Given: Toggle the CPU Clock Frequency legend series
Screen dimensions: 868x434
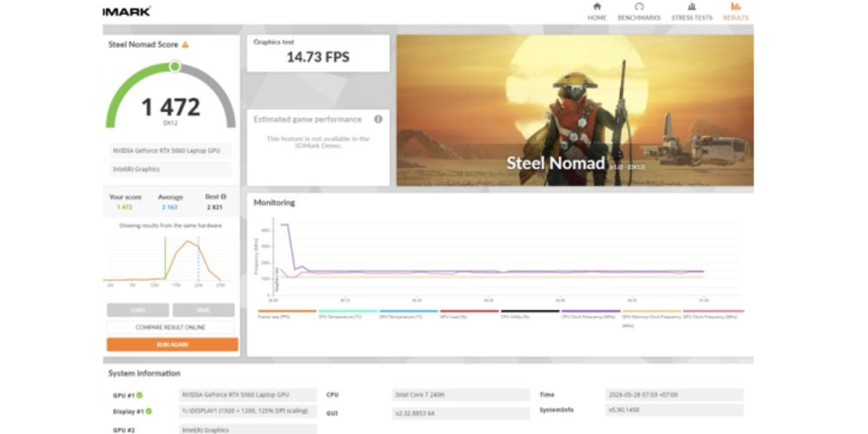Looking at the screenshot, I should pyautogui.click(x=590, y=314).
